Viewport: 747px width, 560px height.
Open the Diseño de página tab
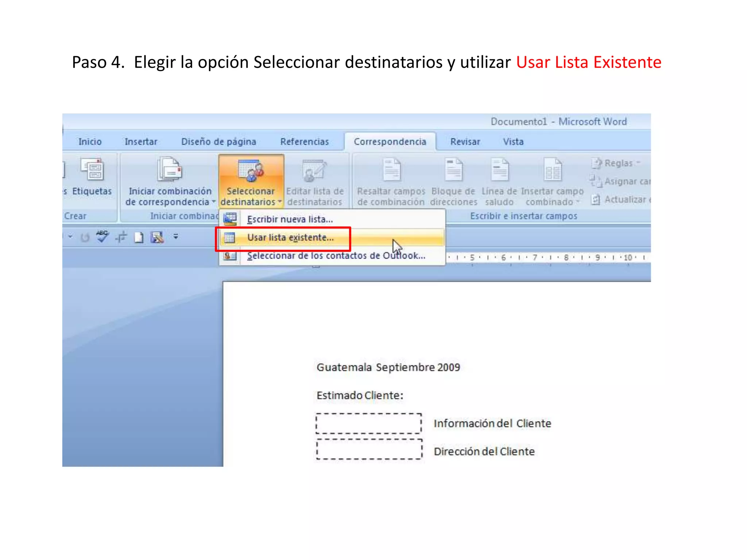coord(218,142)
